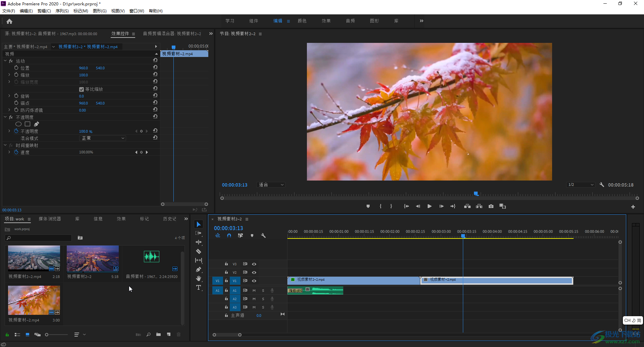Select the Razor tool

pyautogui.click(x=199, y=251)
